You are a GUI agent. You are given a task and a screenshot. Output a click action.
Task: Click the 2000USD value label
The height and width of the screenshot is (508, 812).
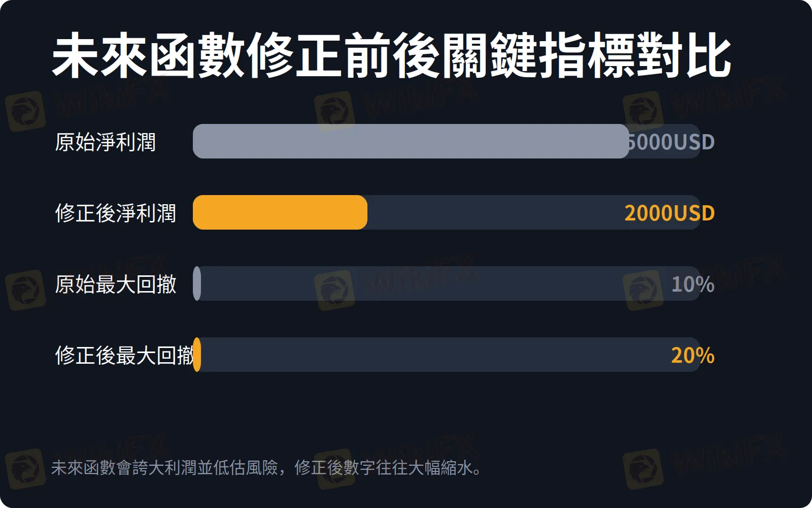point(669,213)
